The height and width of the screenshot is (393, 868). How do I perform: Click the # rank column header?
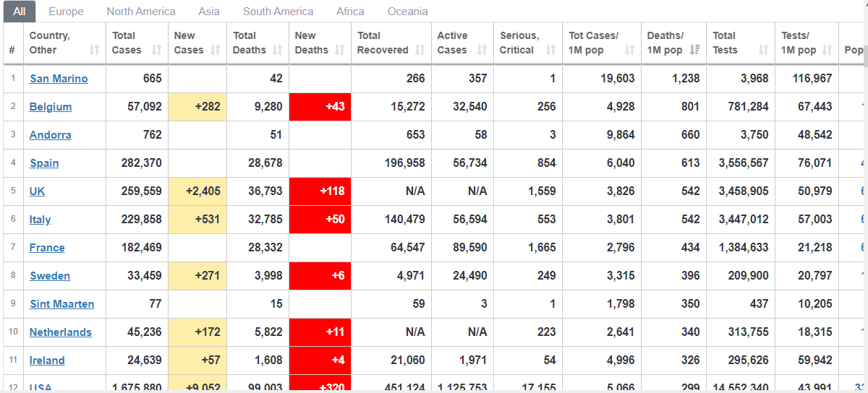[x=12, y=43]
